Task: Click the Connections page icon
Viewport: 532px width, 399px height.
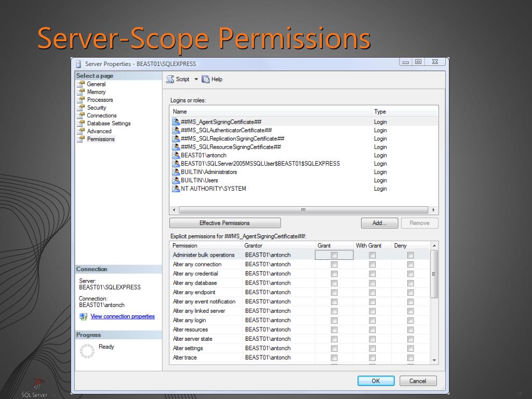Action: [81, 115]
